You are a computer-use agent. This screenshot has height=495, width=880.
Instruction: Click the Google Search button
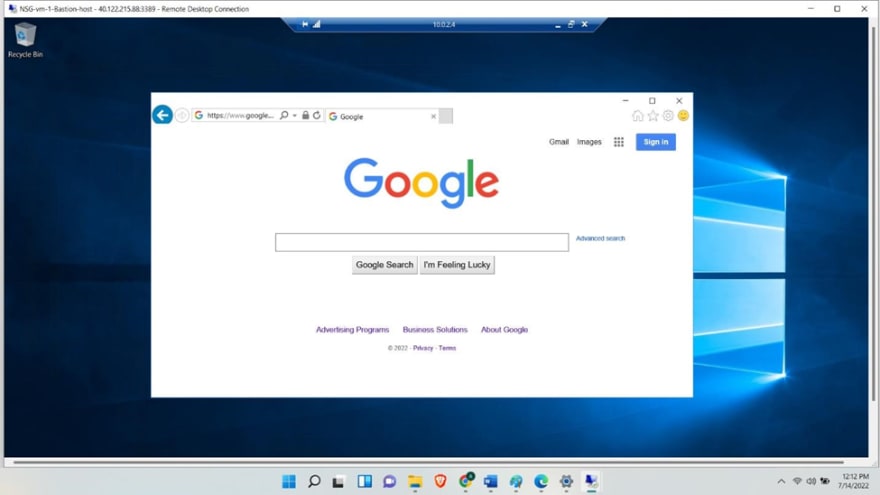pyautogui.click(x=384, y=265)
